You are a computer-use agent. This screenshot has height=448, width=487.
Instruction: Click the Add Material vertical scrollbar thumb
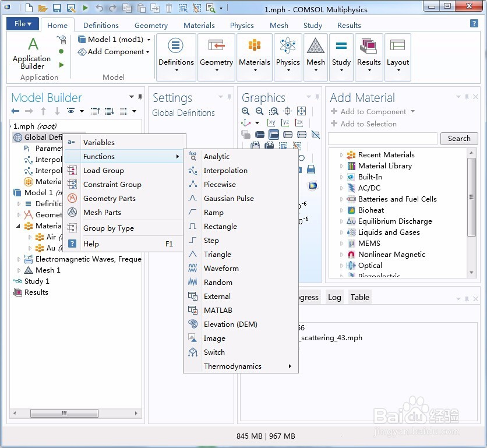click(x=471, y=197)
